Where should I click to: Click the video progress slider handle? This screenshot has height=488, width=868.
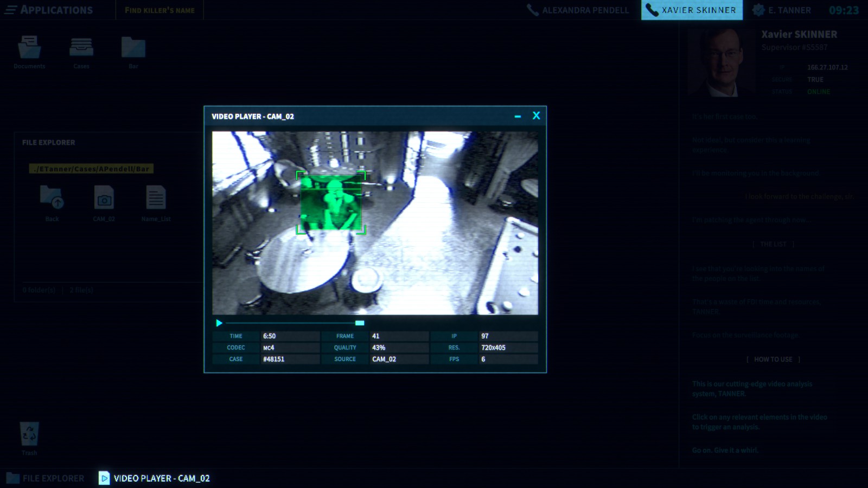point(359,323)
